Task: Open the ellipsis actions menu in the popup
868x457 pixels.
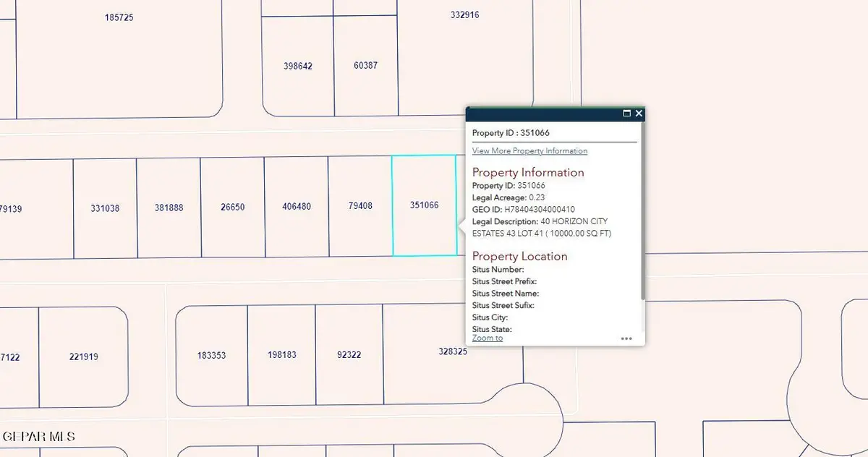Action: coord(626,337)
